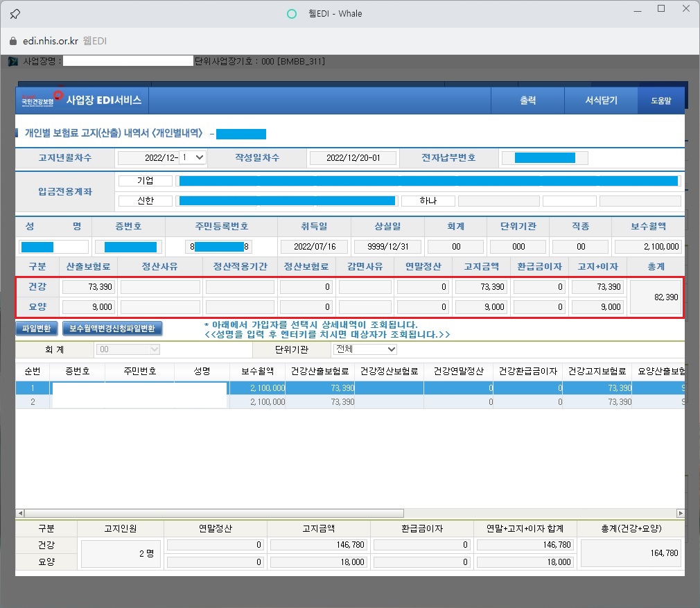700x608 pixels.
Task: Click the 건강 산출보험료 field 73,390
Action: tap(89, 286)
